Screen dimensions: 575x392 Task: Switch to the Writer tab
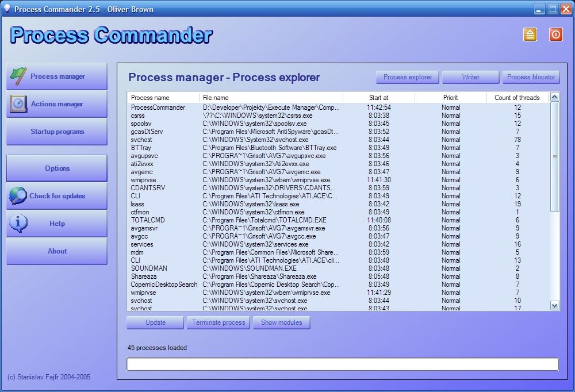click(470, 77)
